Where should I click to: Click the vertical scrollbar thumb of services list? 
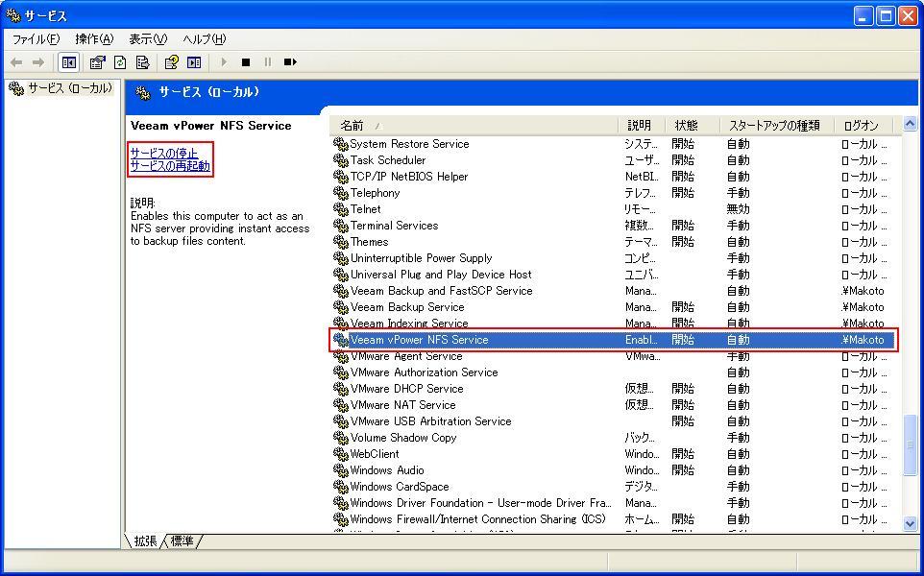910,444
